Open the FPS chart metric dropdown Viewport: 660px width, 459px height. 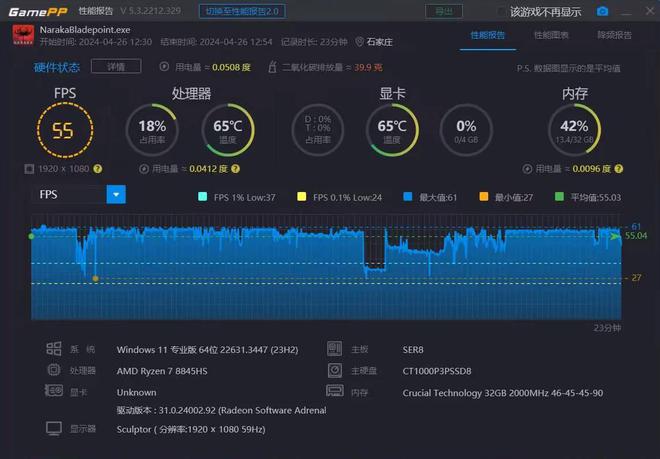(x=115, y=194)
